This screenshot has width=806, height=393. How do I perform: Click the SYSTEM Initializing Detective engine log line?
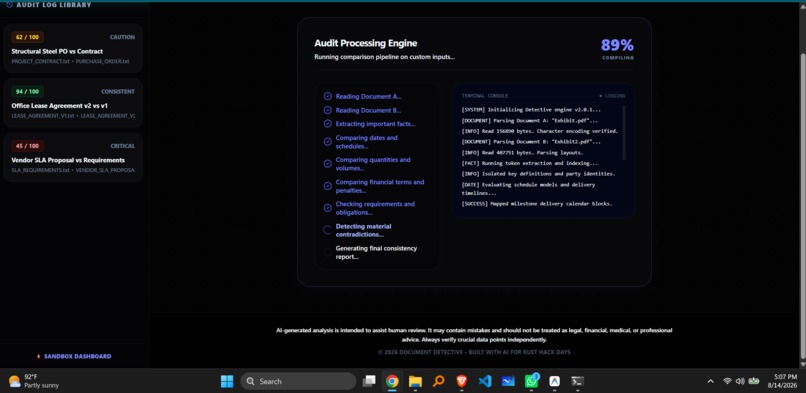pyautogui.click(x=531, y=109)
